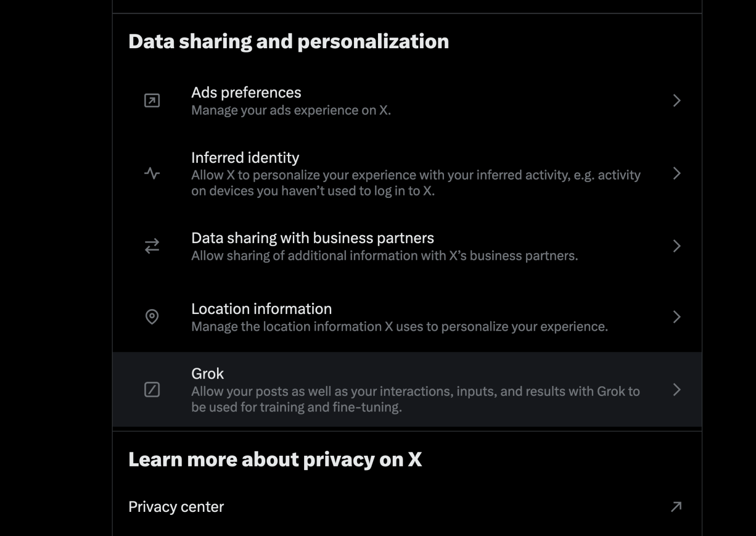The image size is (756, 536).
Task: Click the Location information pin icon
Action: tap(152, 317)
